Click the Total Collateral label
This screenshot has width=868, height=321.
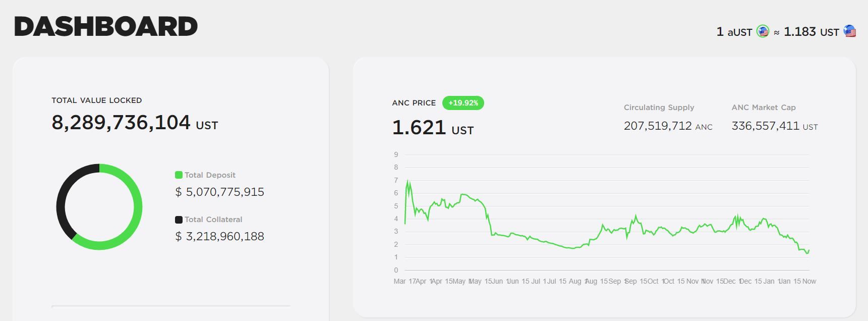(x=213, y=220)
